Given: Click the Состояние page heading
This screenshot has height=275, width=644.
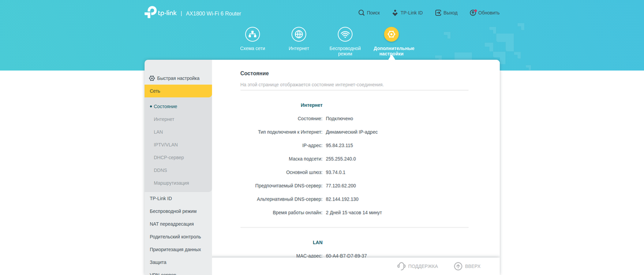Looking at the screenshot, I should click(255, 73).
